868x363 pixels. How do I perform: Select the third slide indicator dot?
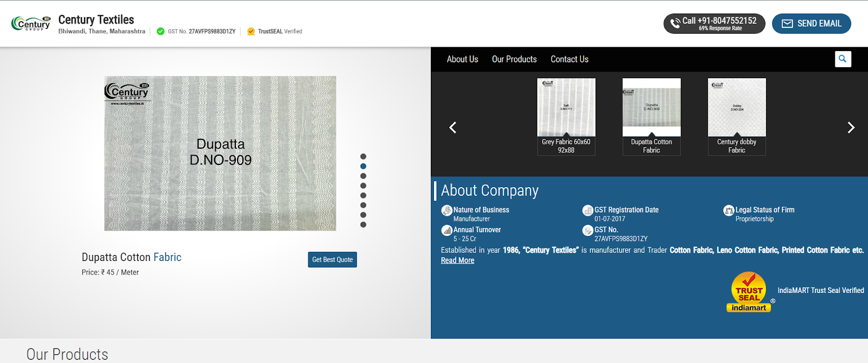tap(363, 176)
